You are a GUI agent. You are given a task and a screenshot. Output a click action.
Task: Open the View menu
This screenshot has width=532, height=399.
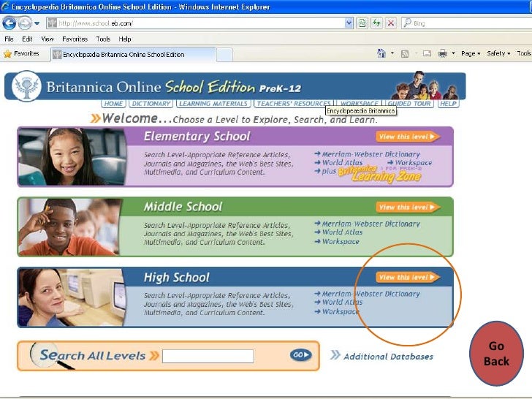click(x=47, y=39)
